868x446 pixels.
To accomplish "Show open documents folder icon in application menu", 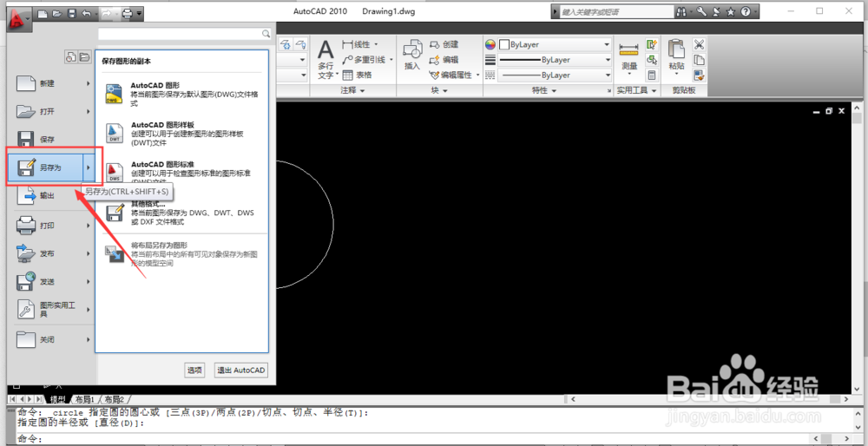I will 83,56.
